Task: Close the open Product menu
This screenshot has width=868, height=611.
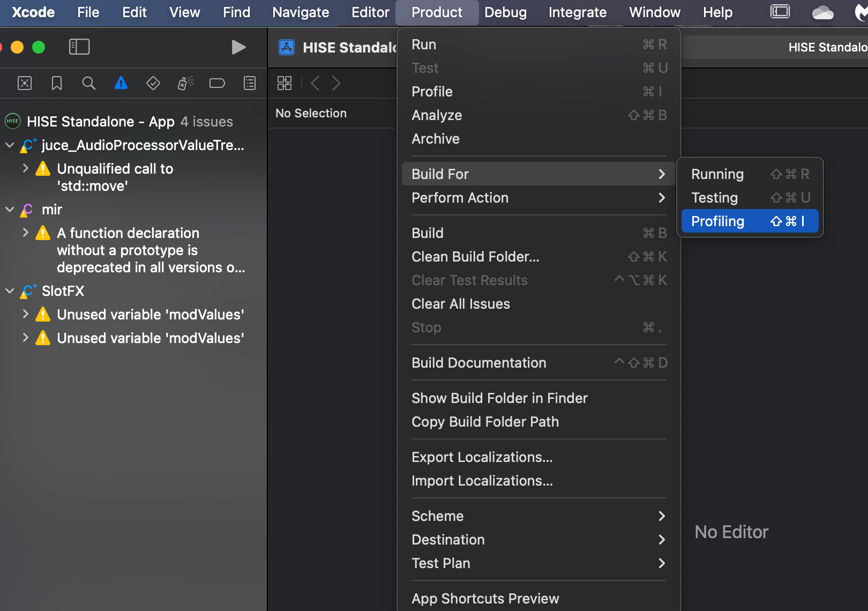Action: pyautogui.click(x=437, y=12)
